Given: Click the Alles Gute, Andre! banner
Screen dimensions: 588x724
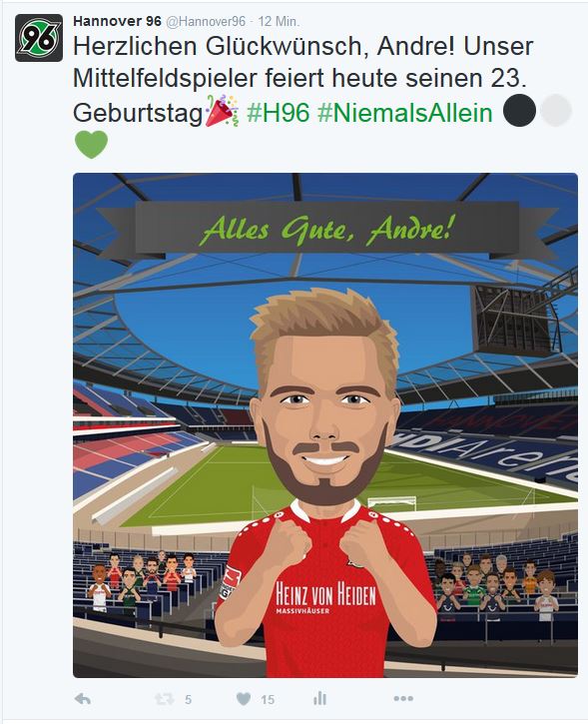Looking at the screenshot, I should coord(327,230).
